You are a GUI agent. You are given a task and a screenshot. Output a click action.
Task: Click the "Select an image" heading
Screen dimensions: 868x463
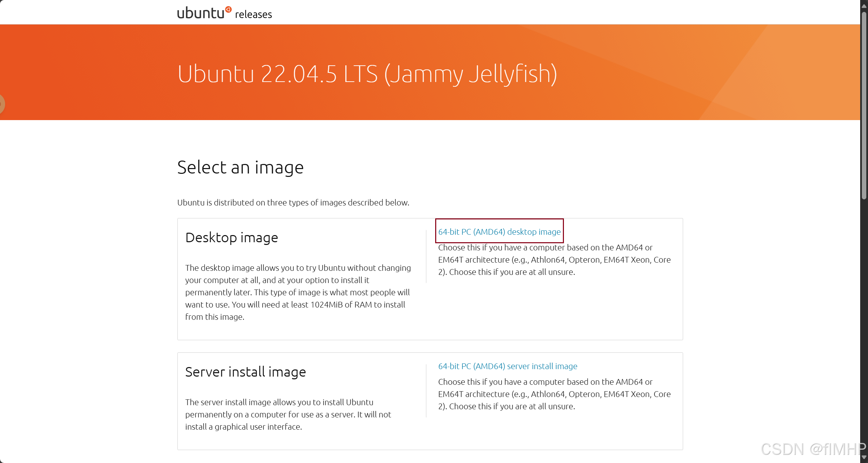[x=240, y=167]
